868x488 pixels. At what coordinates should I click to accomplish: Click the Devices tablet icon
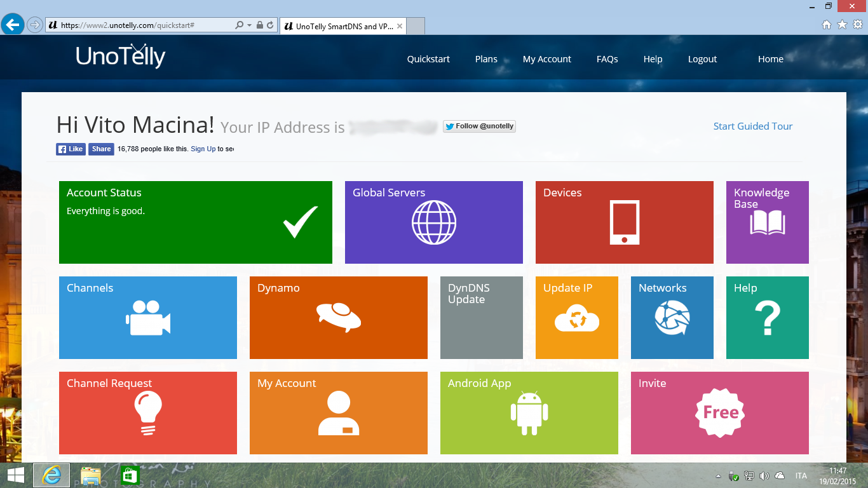tap(625, 222)
